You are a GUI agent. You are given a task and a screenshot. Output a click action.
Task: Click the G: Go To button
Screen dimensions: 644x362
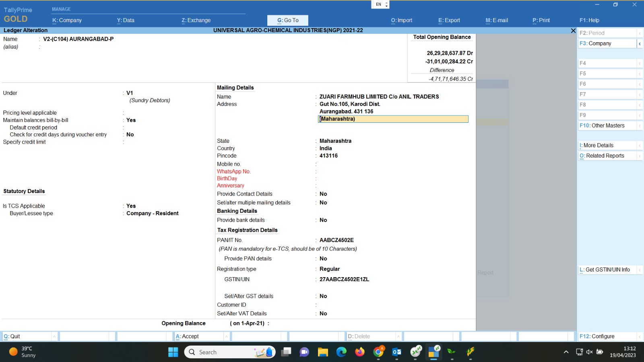[x=288, y=20]
